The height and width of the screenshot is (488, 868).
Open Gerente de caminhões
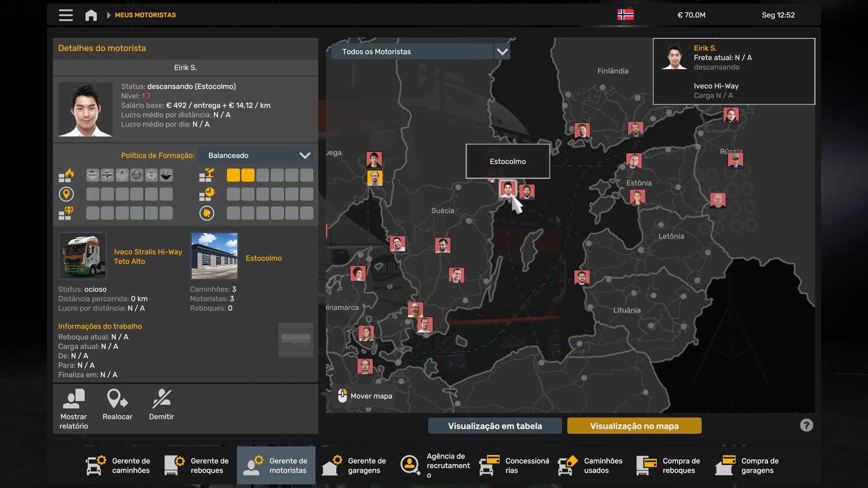point(118,465)
